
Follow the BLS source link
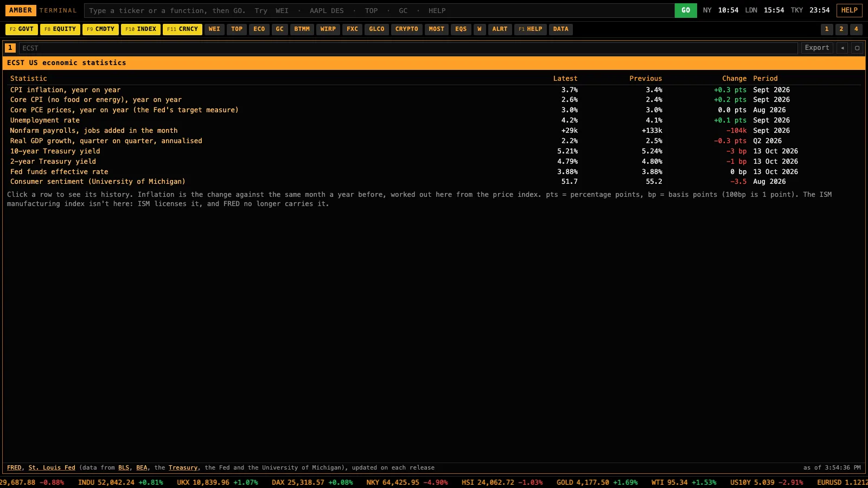point(124,467)
